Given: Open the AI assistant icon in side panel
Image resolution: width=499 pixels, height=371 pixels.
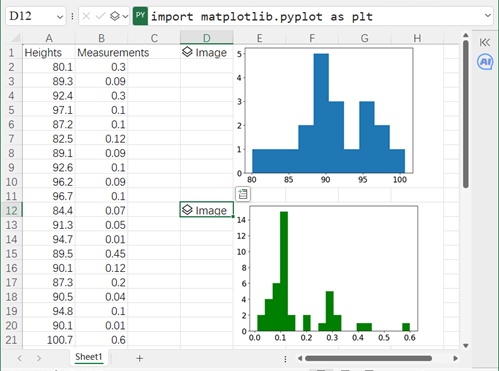Looking at the screenshot, I should click(485, 62).
